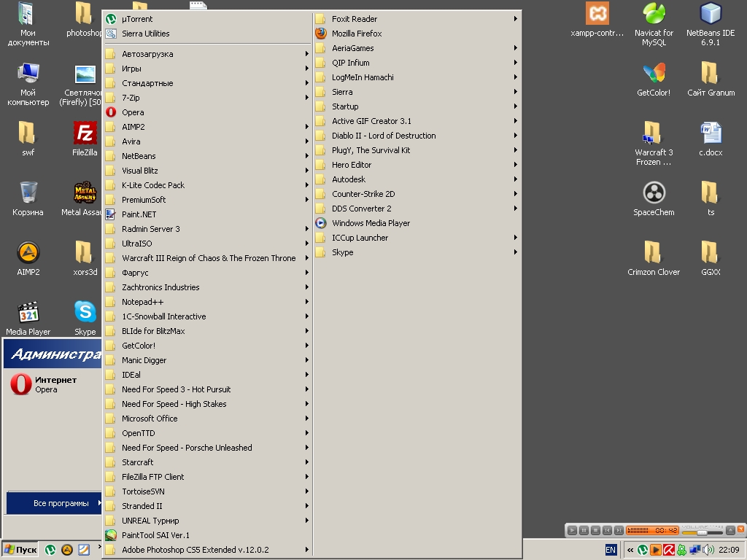747x560 pixels.
Task: Click the Все программы button
Action: coord(54,503)
